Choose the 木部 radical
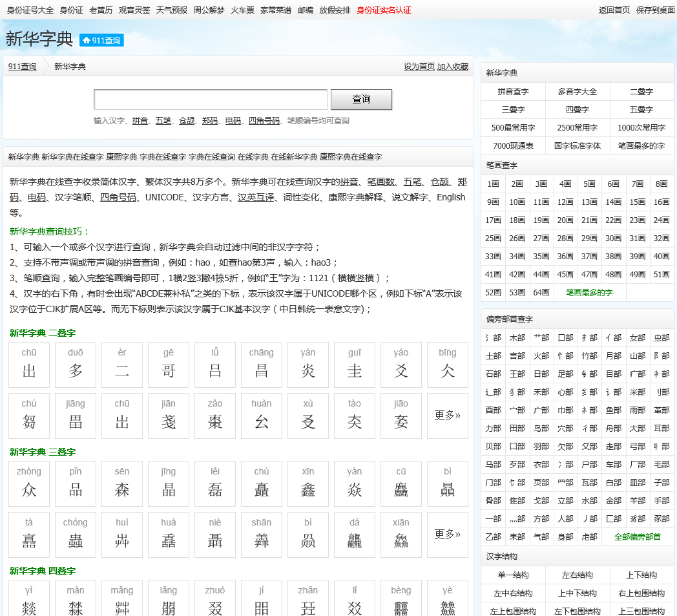The width and height of the screenshot is (677, 616). click(x=517, y=338)
